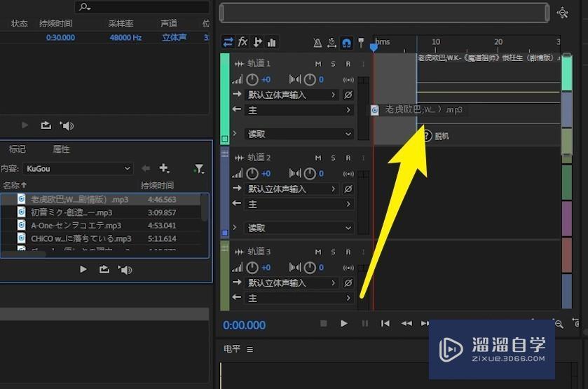The width and height of the screenshot is (588, 389).
Task: Show the effects (fx) view
Action: pos(242,42)
